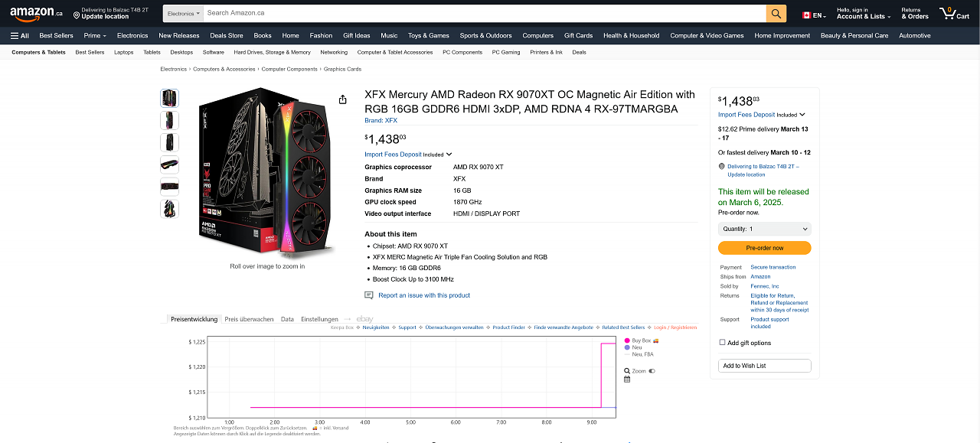
Task: Click the report issue speech-bubble icon
Action: click(369, 295)
